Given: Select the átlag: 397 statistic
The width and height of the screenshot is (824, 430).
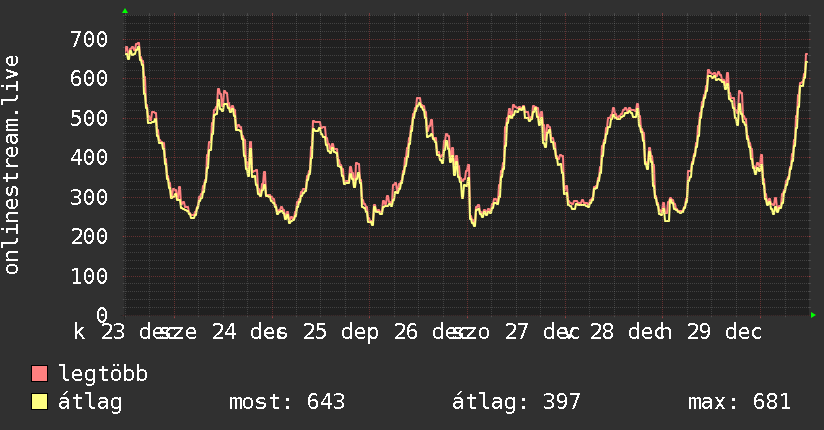Looking at the screenshot, I should click(516, 402).
